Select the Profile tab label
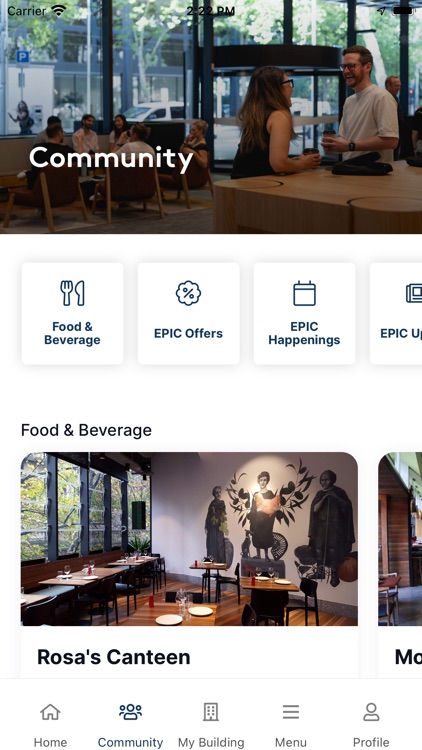The image size is (422, 750). 371,742
